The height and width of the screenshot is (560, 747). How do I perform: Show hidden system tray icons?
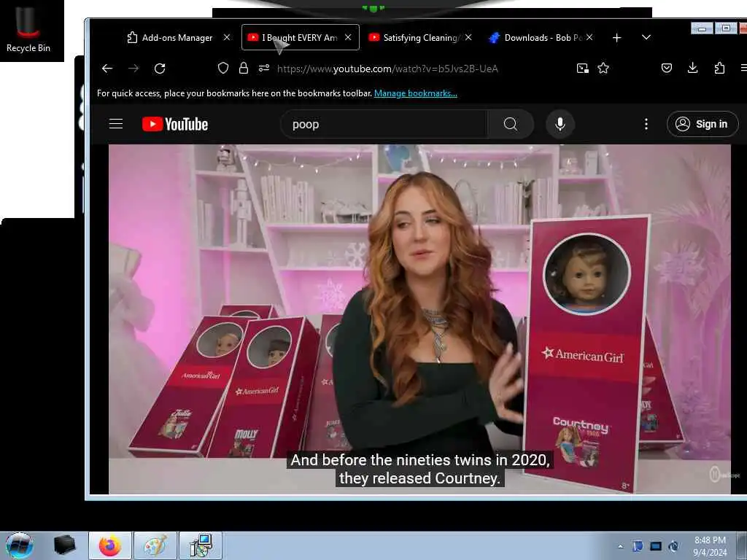click(x=620, y=546)
